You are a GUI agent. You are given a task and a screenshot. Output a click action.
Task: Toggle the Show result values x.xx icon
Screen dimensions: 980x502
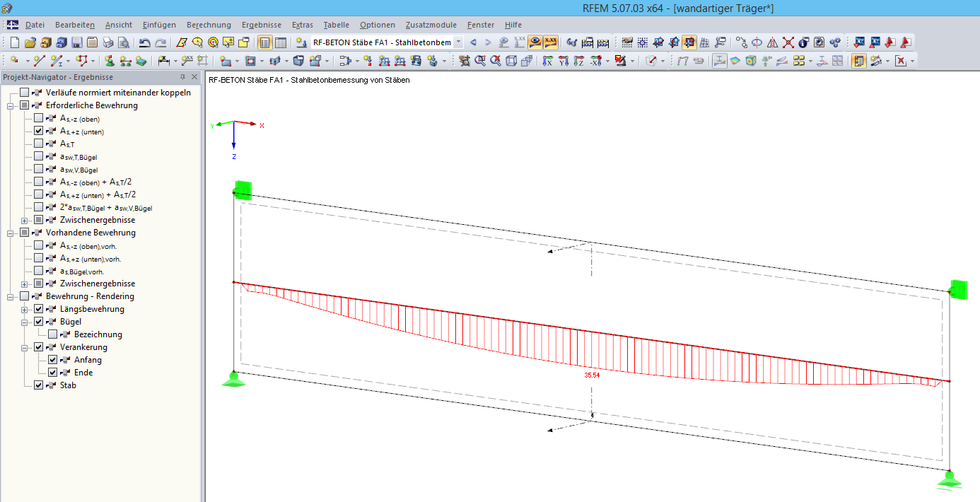551,42
